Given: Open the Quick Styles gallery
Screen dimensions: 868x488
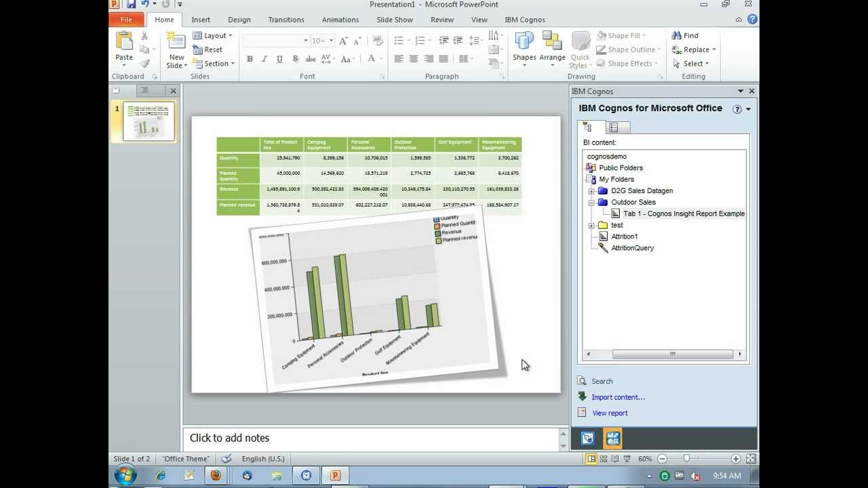Looking at the screenshot, I should pyautogui.click(x=580, y=50).
